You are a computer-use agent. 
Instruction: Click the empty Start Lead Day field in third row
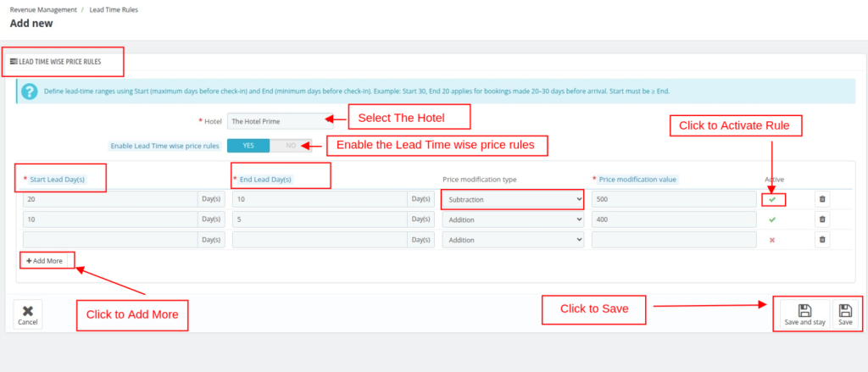(x=110, y=240)
